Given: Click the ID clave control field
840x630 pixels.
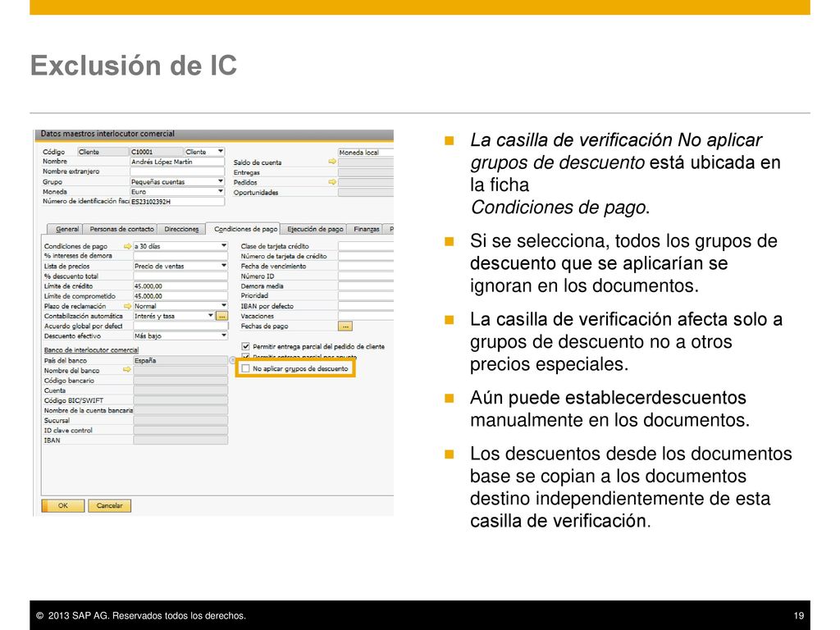Looking at the screenshot, I should [180, 430].
